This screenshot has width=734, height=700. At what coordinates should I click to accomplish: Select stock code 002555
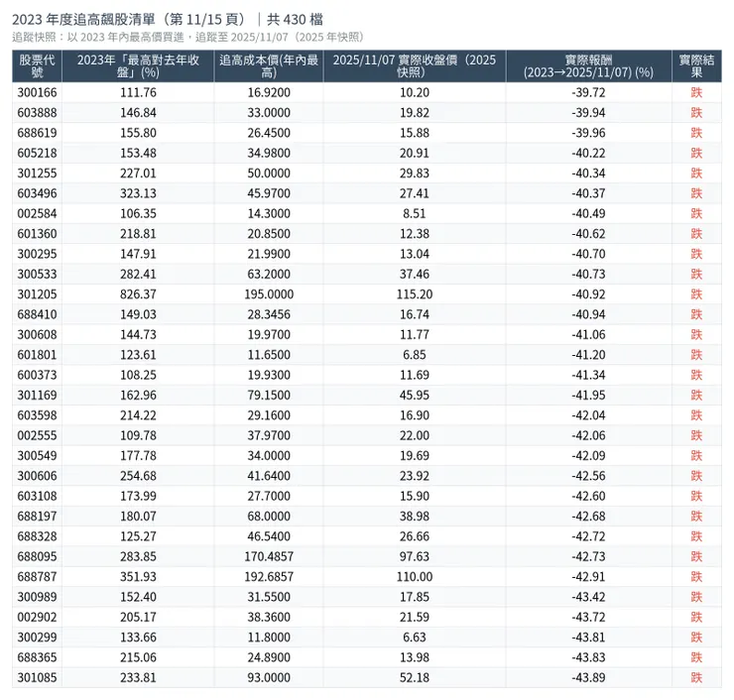tap(37, 435)
